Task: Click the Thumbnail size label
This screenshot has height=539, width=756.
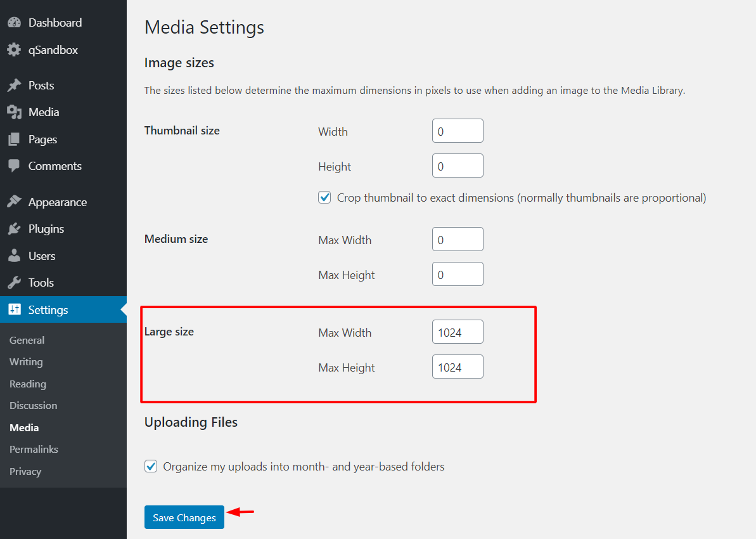Action: coord(182,131)
